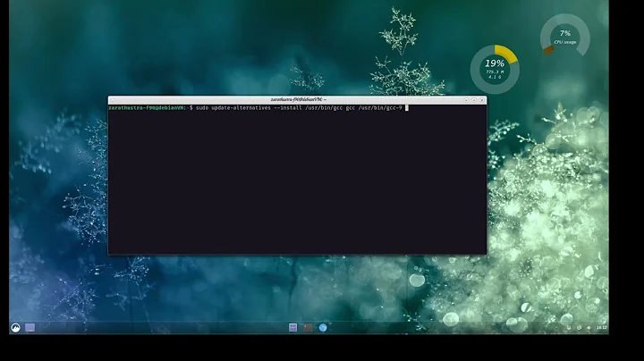Open the red app icon in taskbar
The width and height of the screenshot is (644, 361).
[x=308, y=327]
